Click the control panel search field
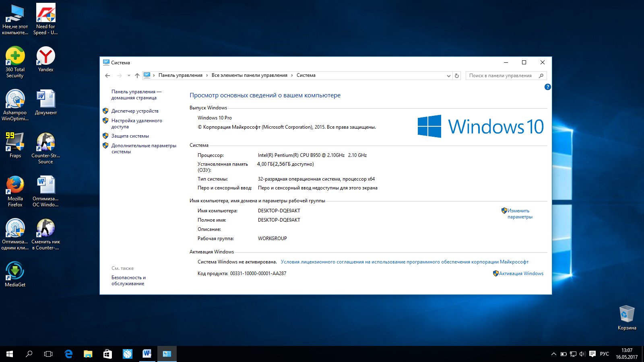Viewport: 644px width, 362px height. point(506,76)
